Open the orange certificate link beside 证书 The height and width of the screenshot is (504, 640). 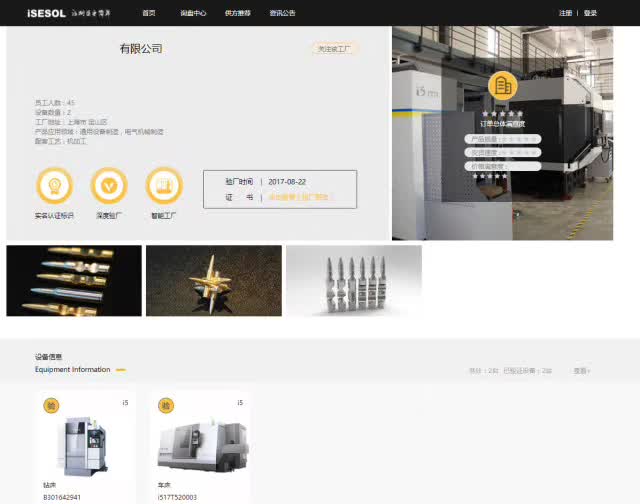click(298, 198)
